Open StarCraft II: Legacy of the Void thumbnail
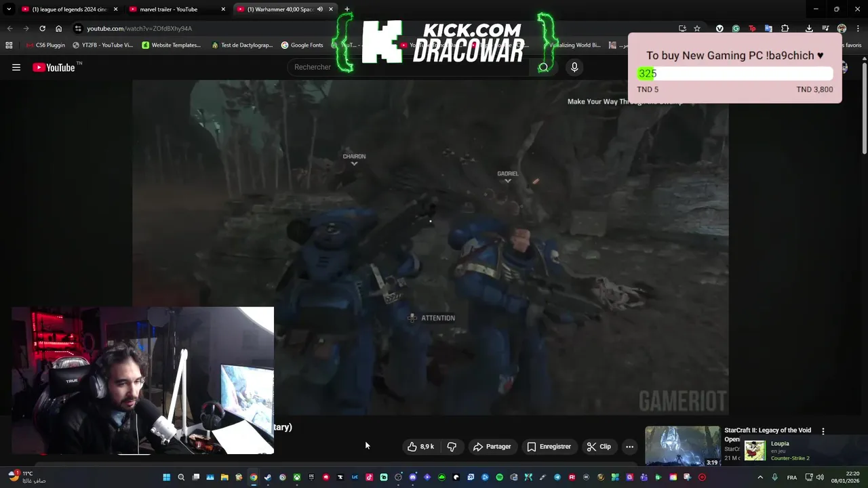Viewport: 868px width, 488px height. click(682, 446)
